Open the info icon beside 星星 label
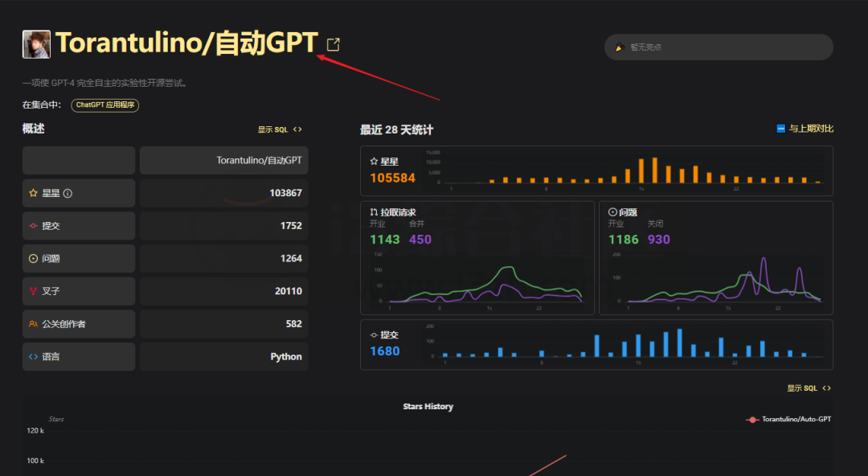The height and width of the screenshot is (476, 868). pyautogui.click(x=68, y=194)
